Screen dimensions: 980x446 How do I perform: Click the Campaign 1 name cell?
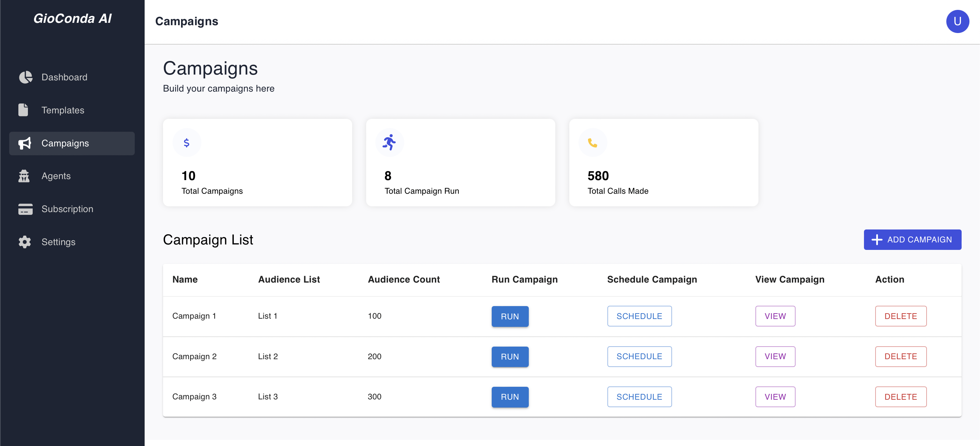(x=194, y=316)
